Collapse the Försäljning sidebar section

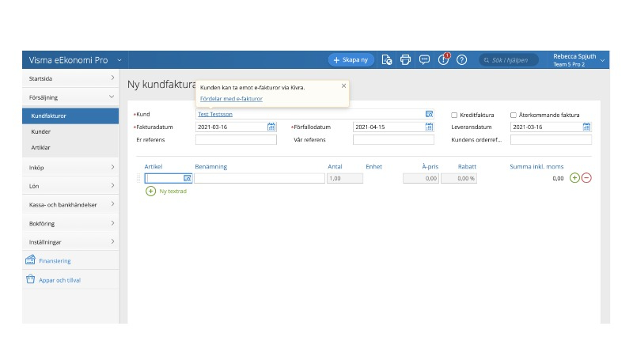pyautogui.click(x=70, y=97)
